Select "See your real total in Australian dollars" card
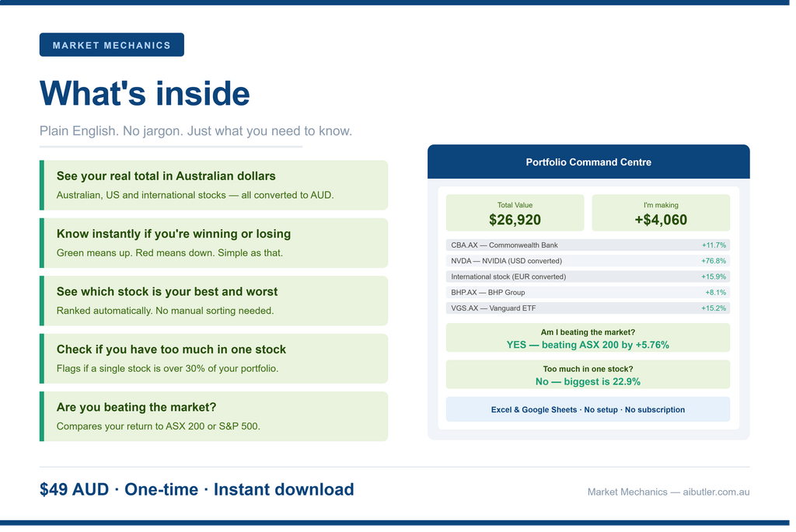 (x=214, y=185)
